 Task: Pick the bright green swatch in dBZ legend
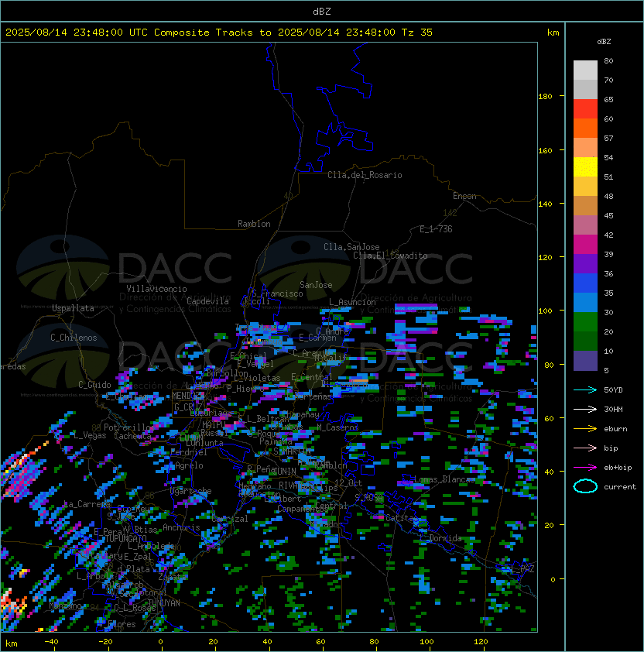click(585, 322)
